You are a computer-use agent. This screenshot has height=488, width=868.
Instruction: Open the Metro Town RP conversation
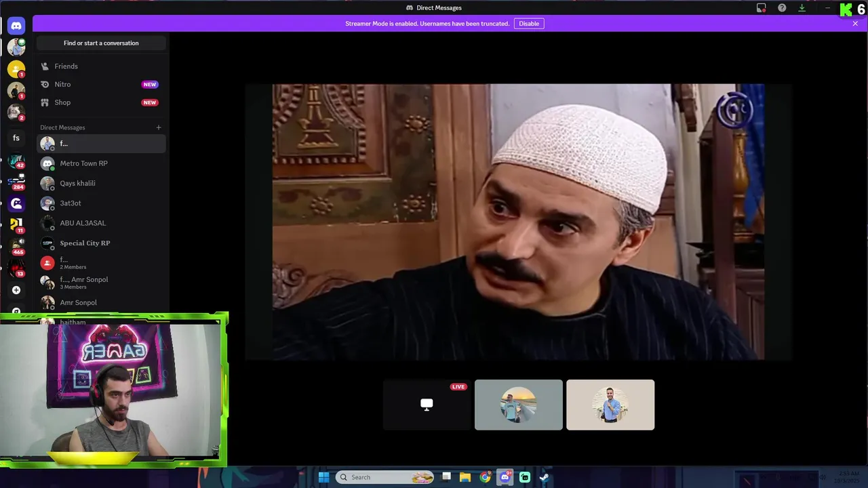click(101, 163)
